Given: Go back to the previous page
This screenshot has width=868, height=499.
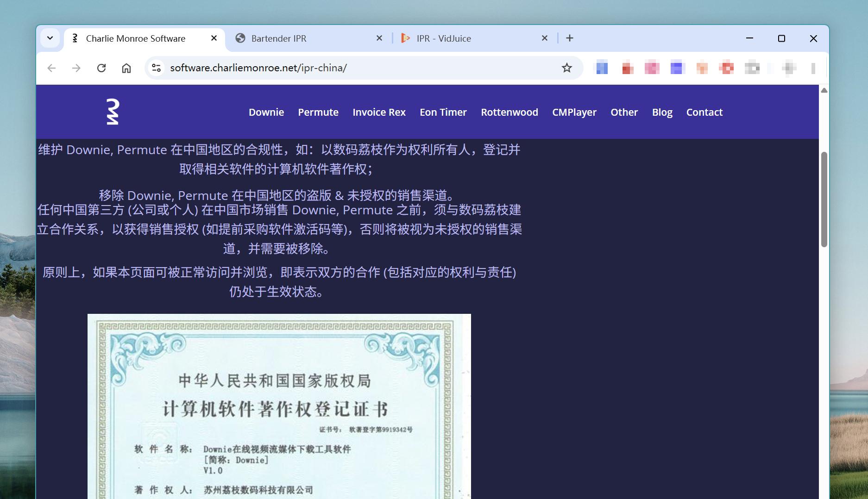Looking at the screenshot, I should 51,68.
